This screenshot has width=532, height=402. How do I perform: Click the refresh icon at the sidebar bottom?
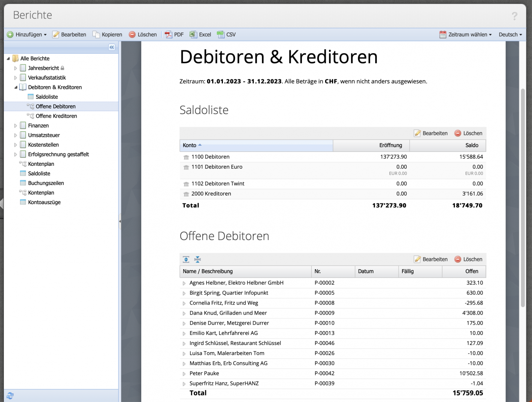(10, 396)
